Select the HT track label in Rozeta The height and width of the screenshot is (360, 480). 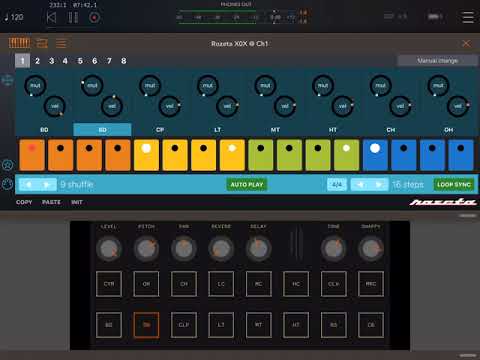333,130
